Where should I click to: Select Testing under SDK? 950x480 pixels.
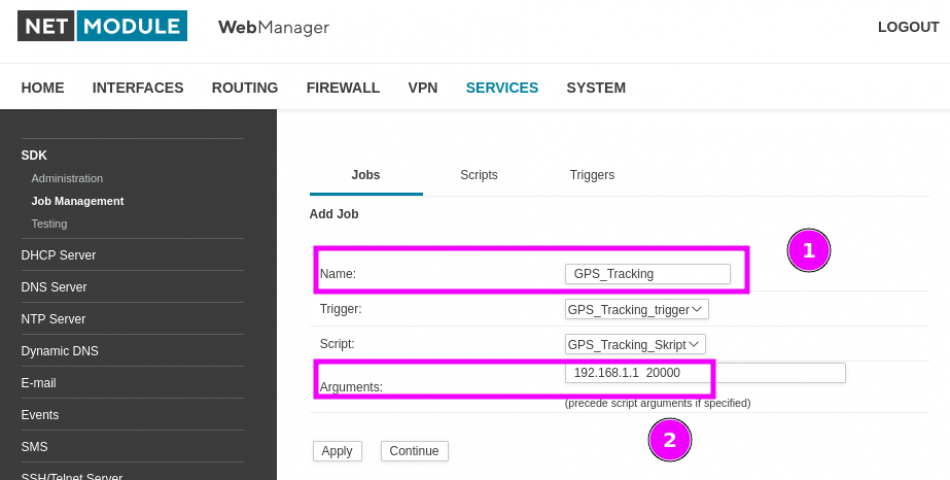point(49,224)
